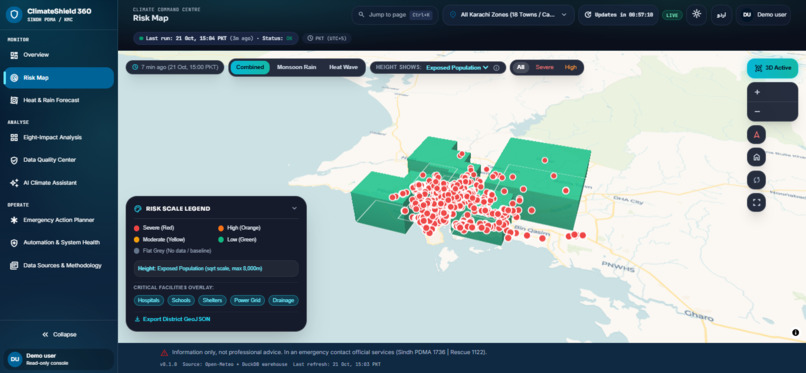Open Heat & Rain Forecast page
Image resolution: width=806 pixels, height=373 pixels.
point(58,100)
